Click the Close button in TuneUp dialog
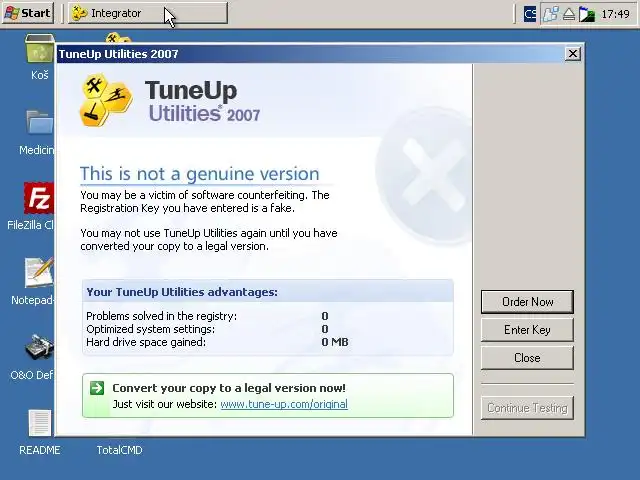The image size is (640, 480). pos(527,358)
